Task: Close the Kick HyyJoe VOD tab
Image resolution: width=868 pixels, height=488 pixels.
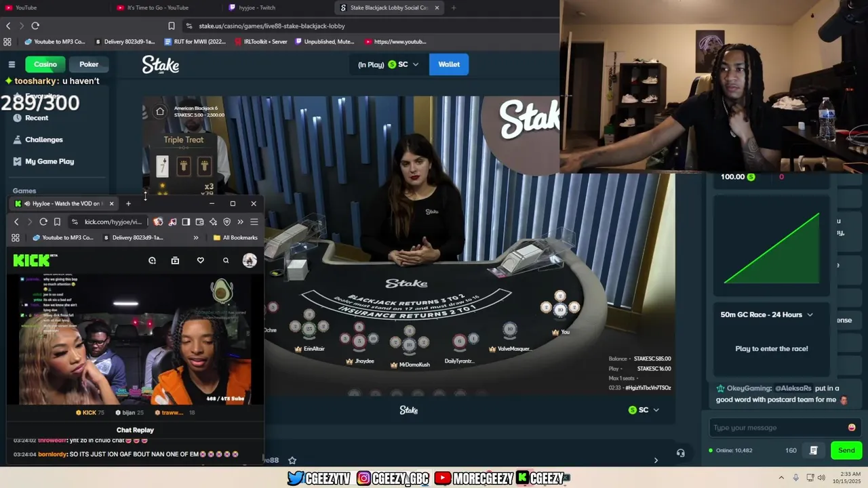Action: pos(112,203)
